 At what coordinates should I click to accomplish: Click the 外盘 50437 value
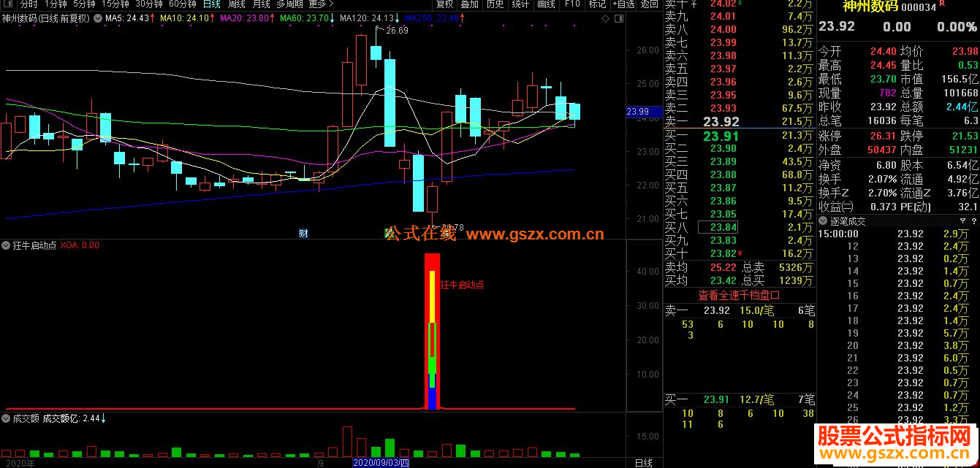click(x=881, y=150)
